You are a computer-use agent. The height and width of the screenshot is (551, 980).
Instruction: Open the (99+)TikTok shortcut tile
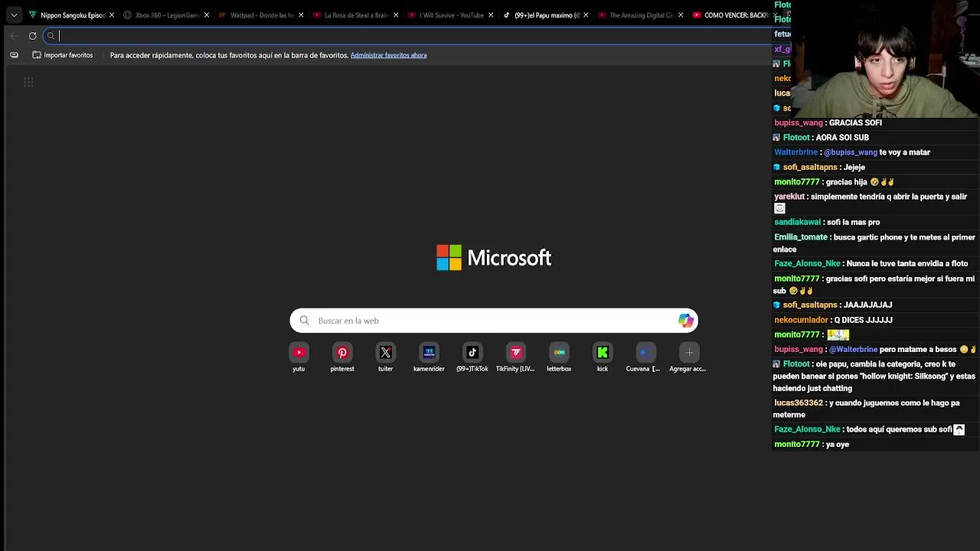point(472,353)
